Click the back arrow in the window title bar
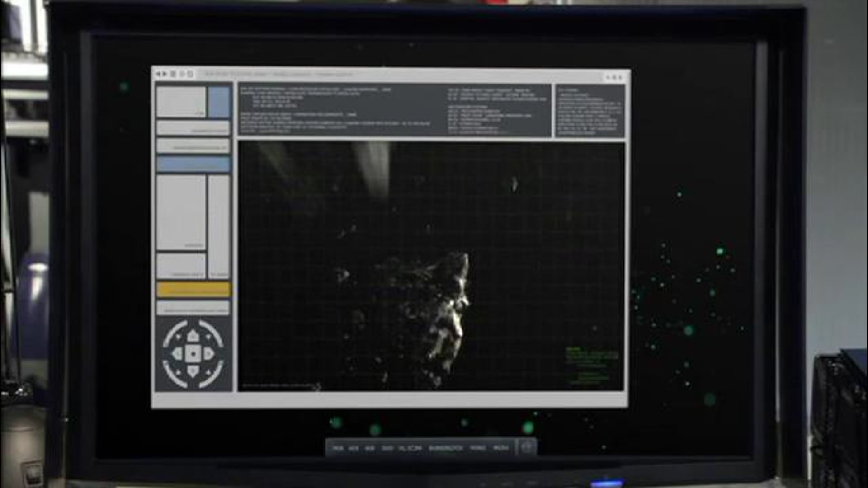Image resolution: width=868 pixels, height=488 pixels. click(x=158, y=74)
